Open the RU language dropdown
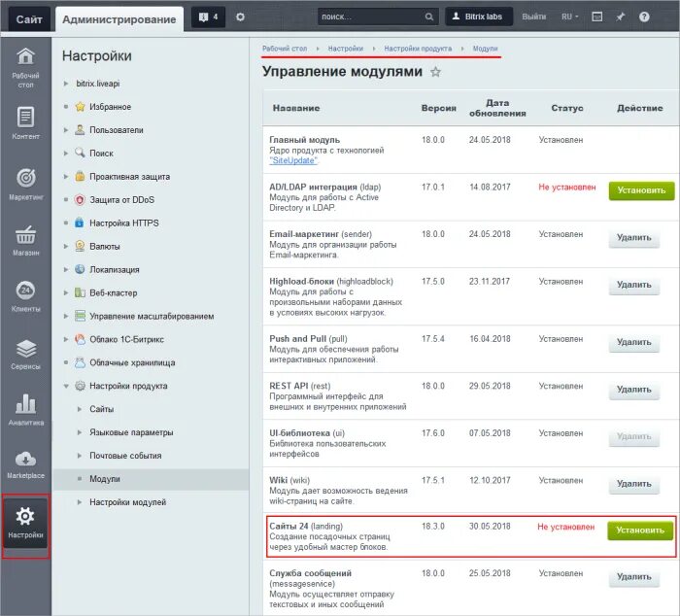This screenshot has height=616, width=680. pos(570,17)
